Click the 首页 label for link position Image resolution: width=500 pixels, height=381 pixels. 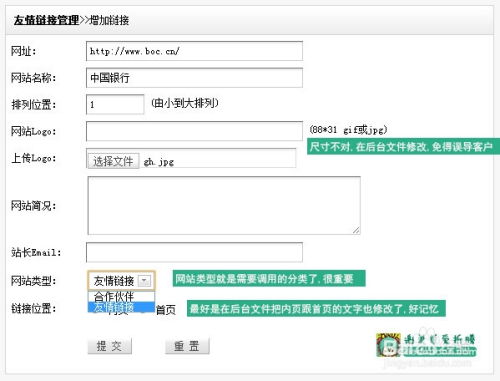tap(166, 310)
